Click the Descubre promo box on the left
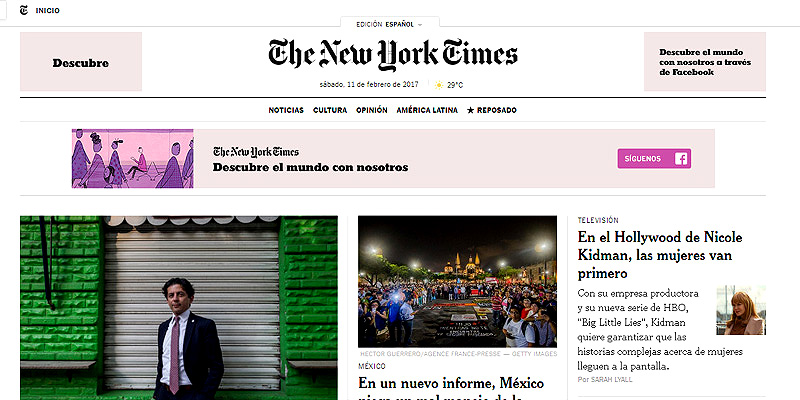The width and height of the screenshot is (800, 400). [x=81, y=62]
